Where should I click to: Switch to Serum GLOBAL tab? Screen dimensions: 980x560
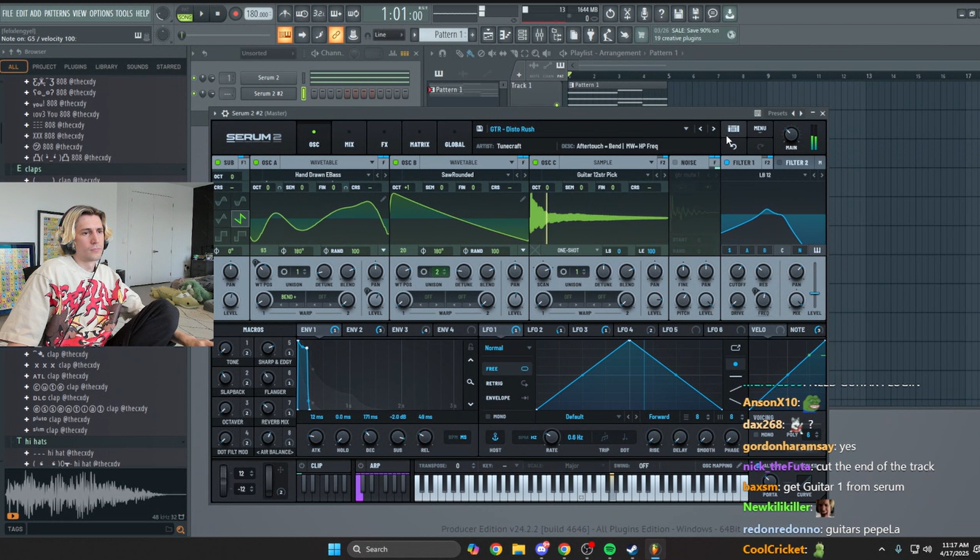pyautogui.click(x=454, y=139)
